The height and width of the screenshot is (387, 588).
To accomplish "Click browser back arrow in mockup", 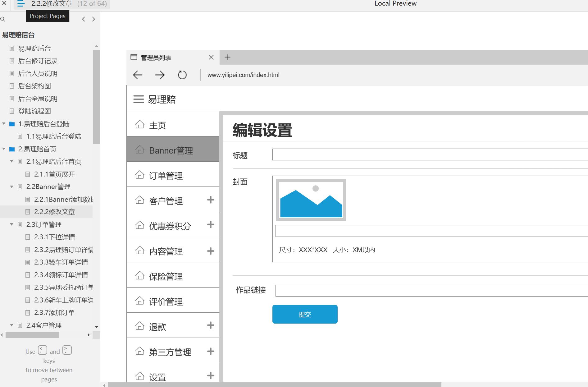I will [x=138, y=75].
